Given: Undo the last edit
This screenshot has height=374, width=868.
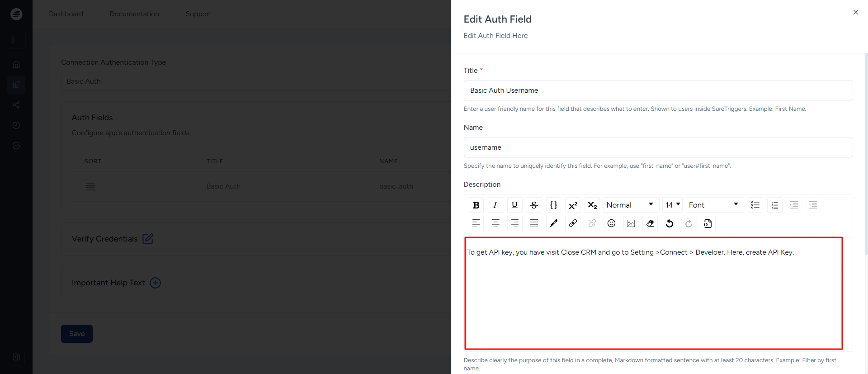Looking at the screenshot, I should click(670, 223).
